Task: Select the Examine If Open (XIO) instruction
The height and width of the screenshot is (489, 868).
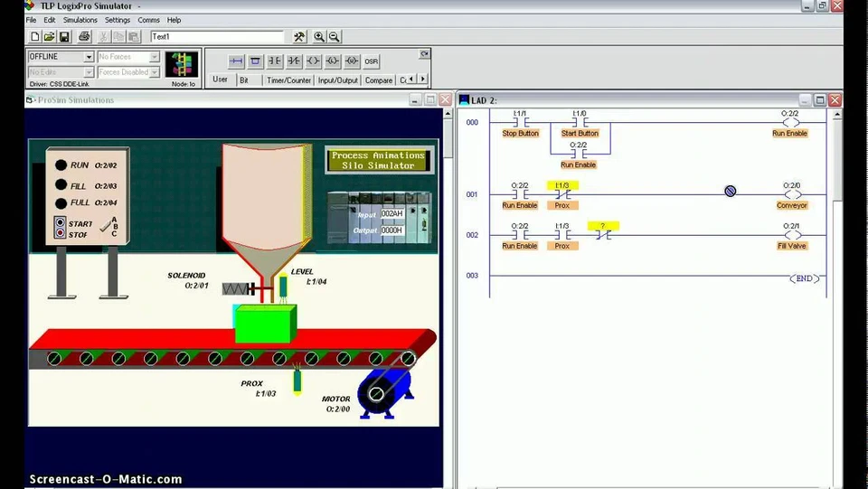Action: point(294,61)
